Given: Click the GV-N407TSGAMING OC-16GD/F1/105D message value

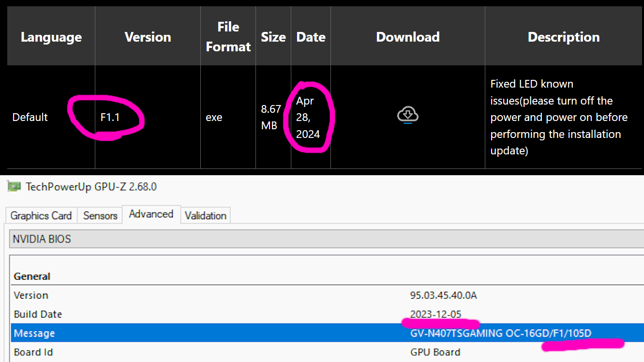Looking at the screenshot, I should (501, 333).
